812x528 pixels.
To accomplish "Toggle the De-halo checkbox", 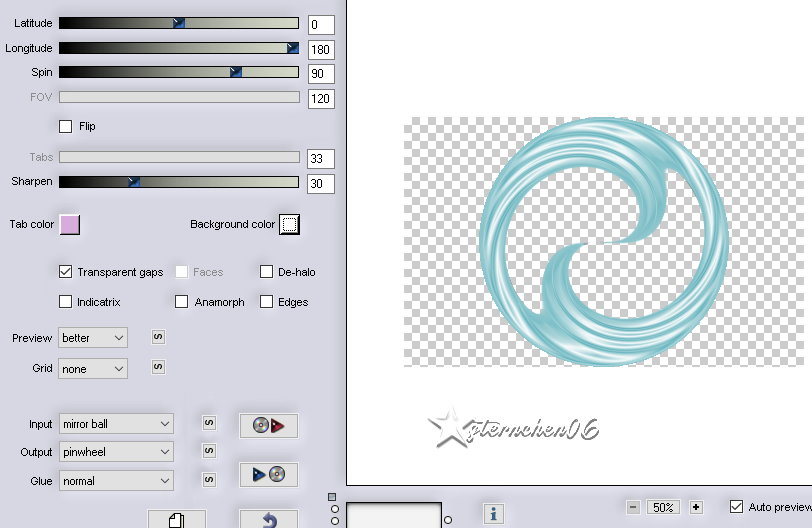I will click(267, 272).
